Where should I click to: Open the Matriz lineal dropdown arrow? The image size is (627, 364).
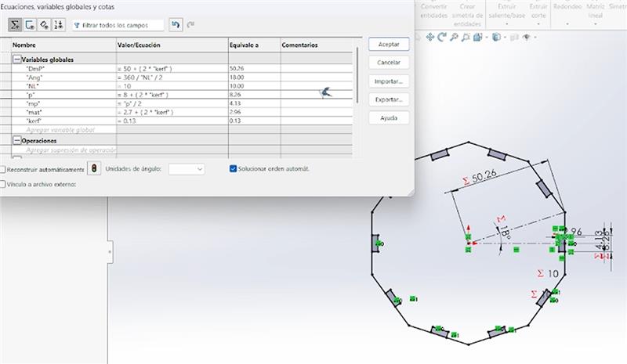tap(596, 24)
